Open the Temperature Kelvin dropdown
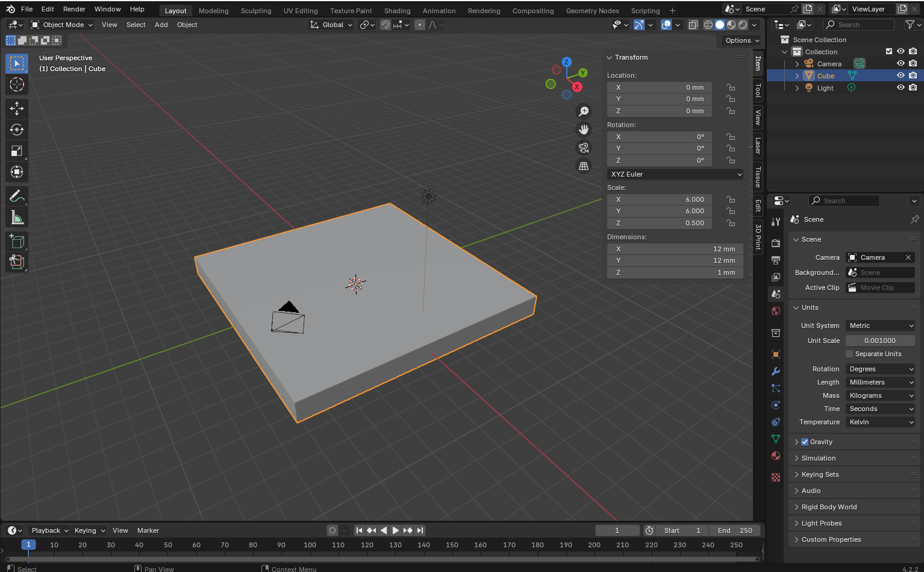Screen dimensions: 924x572 pos(880,422)
